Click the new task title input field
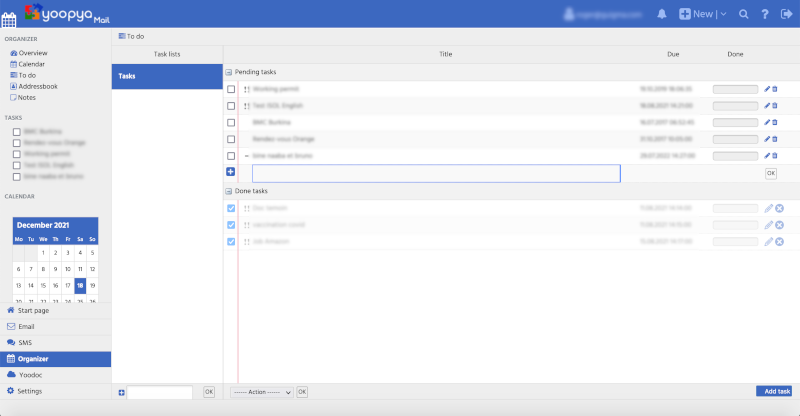Screen dimensions: 800x416 click(x=436, y=173)
